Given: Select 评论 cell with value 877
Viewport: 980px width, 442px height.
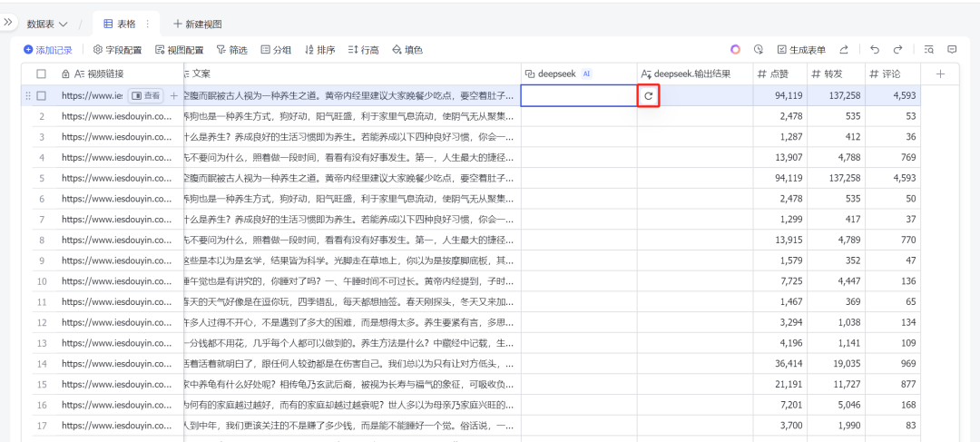Looking at the screenshot, I should 893,385.
